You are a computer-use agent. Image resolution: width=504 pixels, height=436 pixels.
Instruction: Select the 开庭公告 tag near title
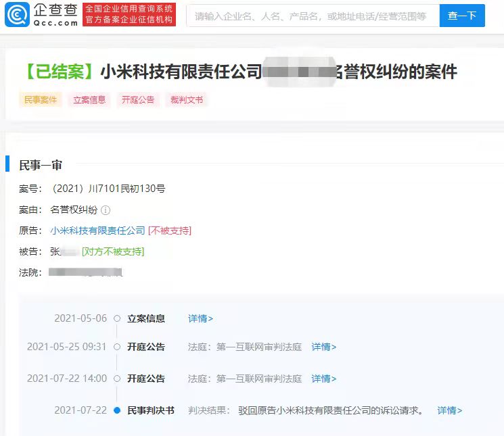(x=138, y=100)
